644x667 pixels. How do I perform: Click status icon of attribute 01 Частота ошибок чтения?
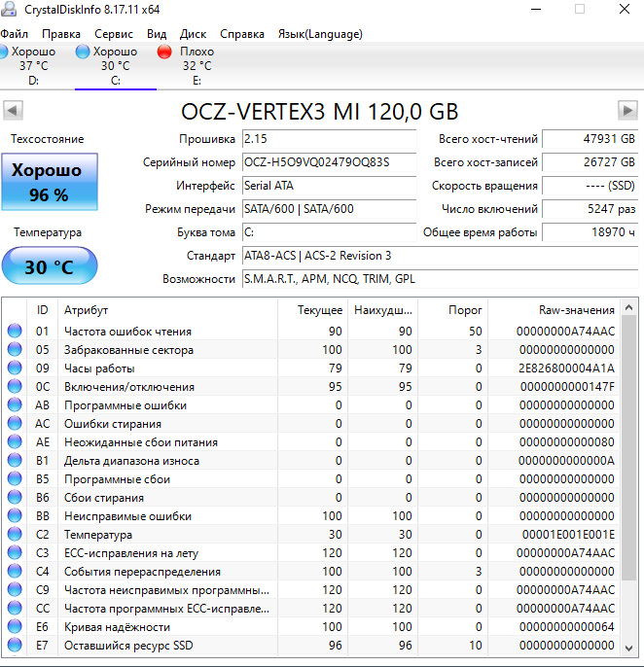coord(15,331)
